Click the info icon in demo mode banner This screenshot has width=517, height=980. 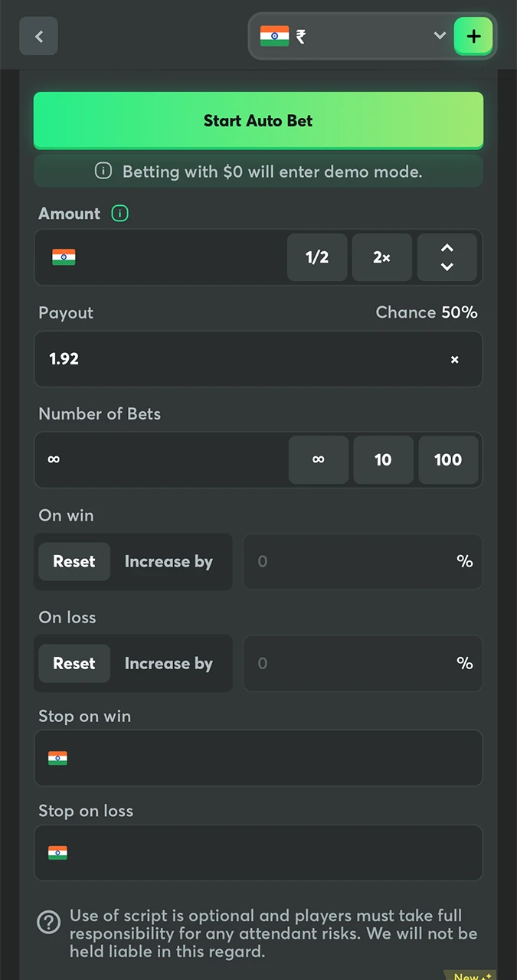tap(103, 171)
